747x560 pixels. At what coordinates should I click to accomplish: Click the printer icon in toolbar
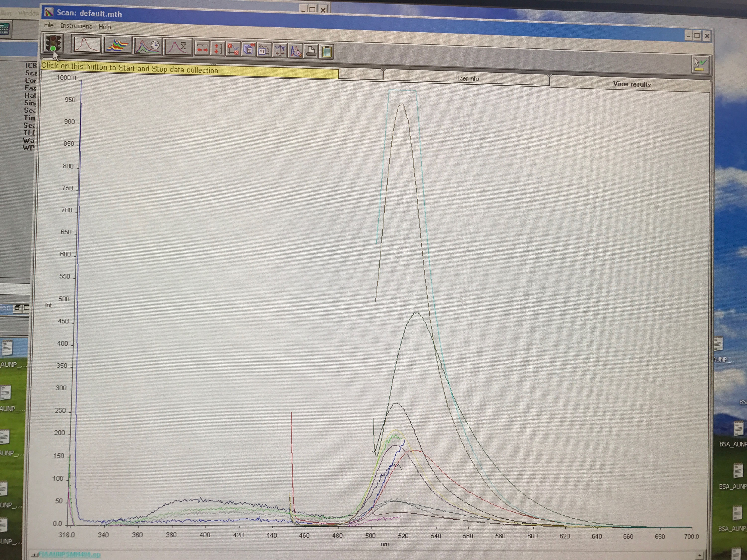click(x=311, y=51)
